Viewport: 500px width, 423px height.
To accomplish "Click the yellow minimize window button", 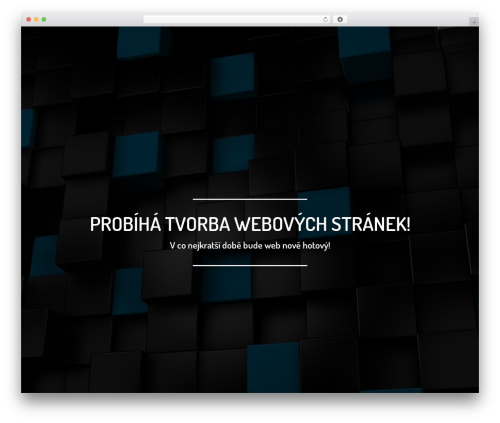I will coord(36,19).
